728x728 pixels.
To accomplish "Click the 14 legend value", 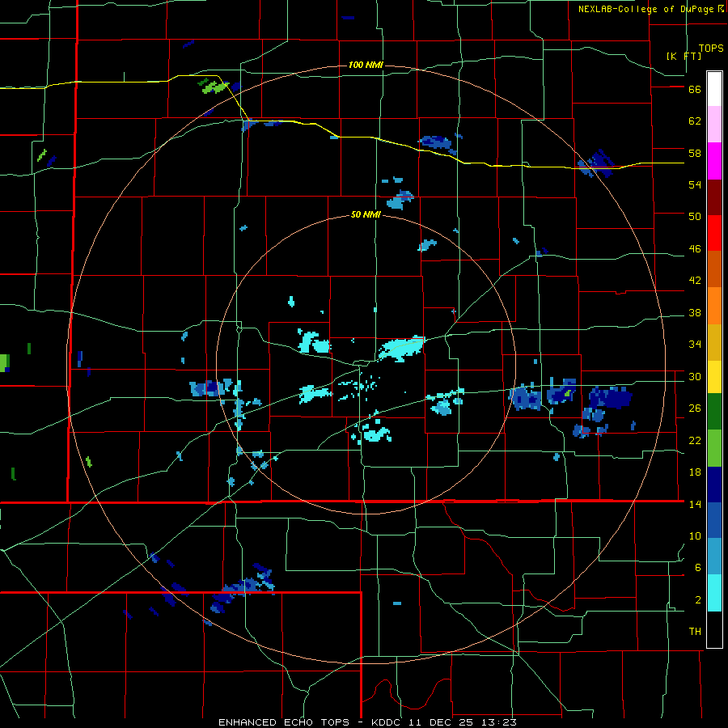I will 695,504.
